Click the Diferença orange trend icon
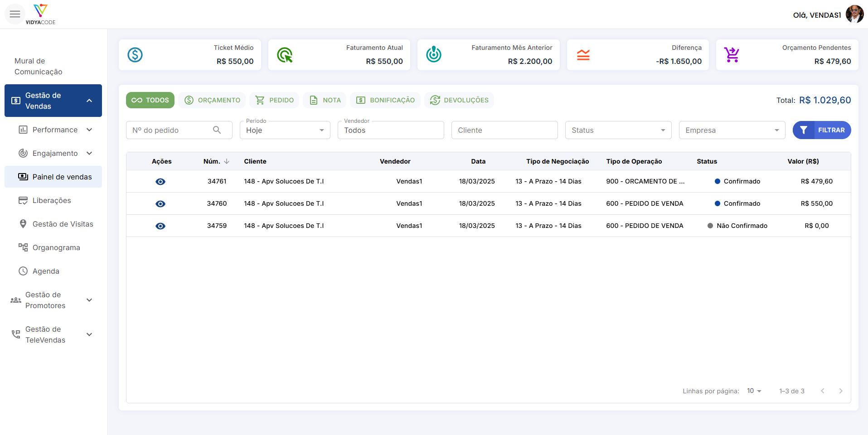Screen dimensions: 868x435 [x=583, y=55]
